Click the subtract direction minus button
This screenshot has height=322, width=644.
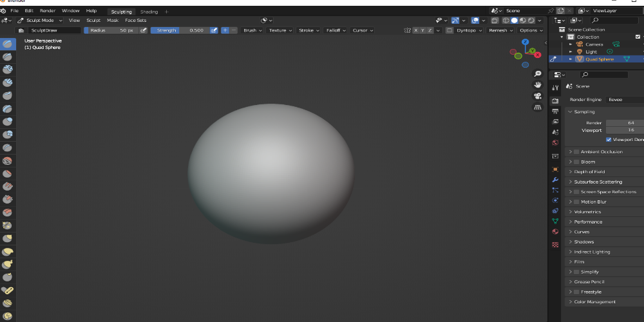tap(234, 30)
